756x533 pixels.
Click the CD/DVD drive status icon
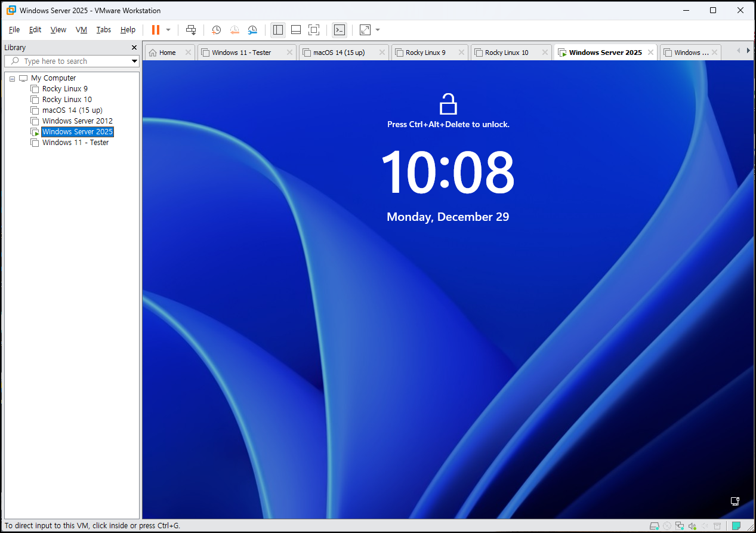point(667,526)
